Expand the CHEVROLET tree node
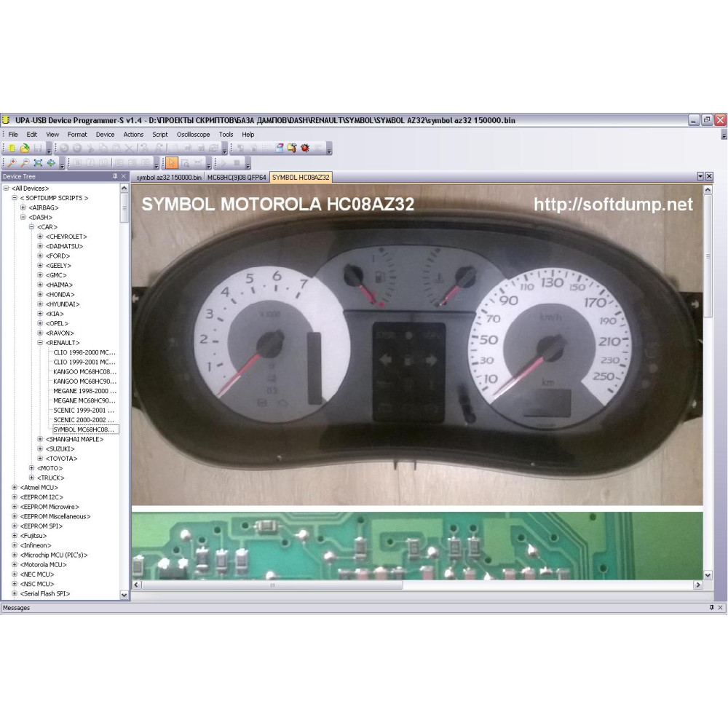728x728 pixels. [x=40, y=237]
